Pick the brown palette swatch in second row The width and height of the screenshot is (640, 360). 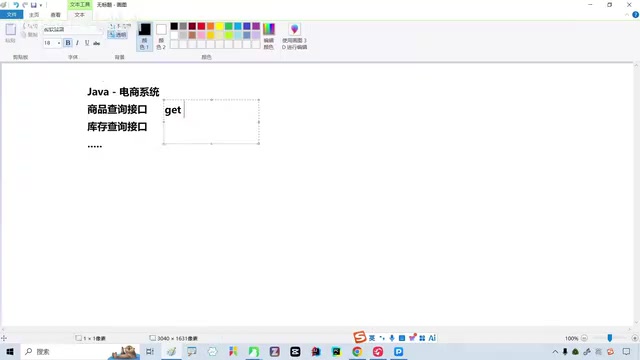pyautogui.click(x=192, y=35)
